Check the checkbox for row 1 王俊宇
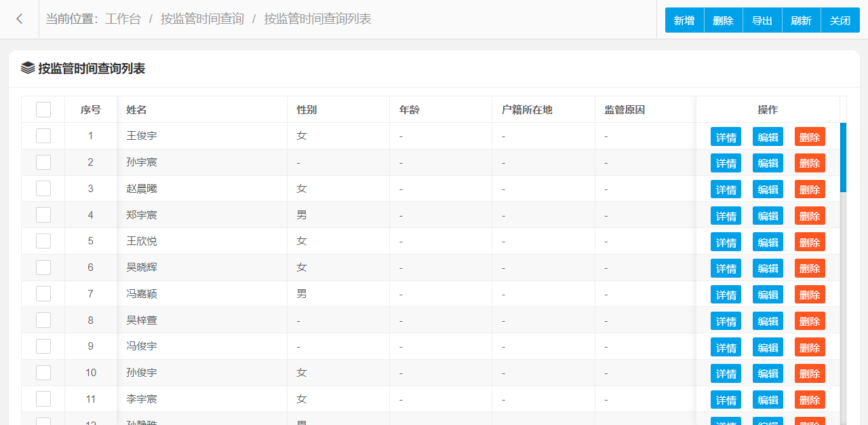Screen dimensions: 868x425 pyautogui.click(x=43, y=136)
